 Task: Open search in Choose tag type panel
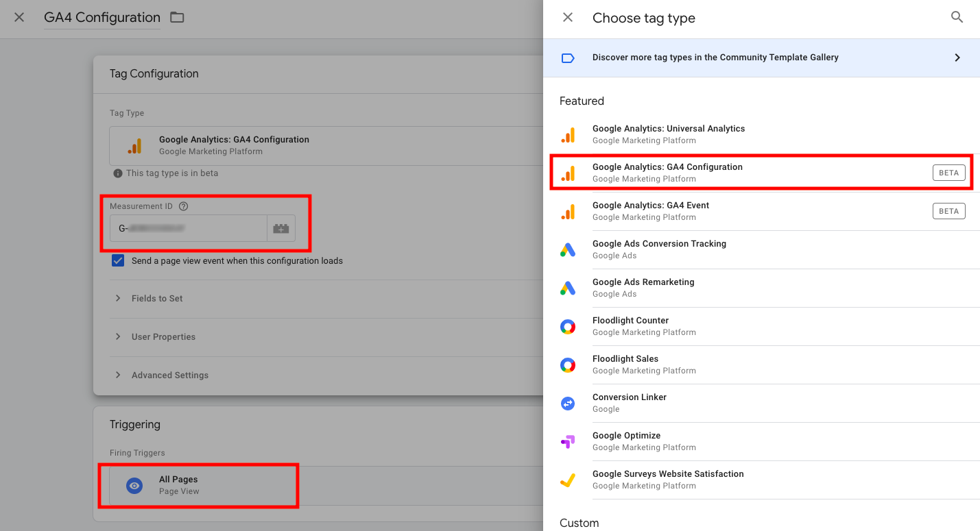click(957, 18)
